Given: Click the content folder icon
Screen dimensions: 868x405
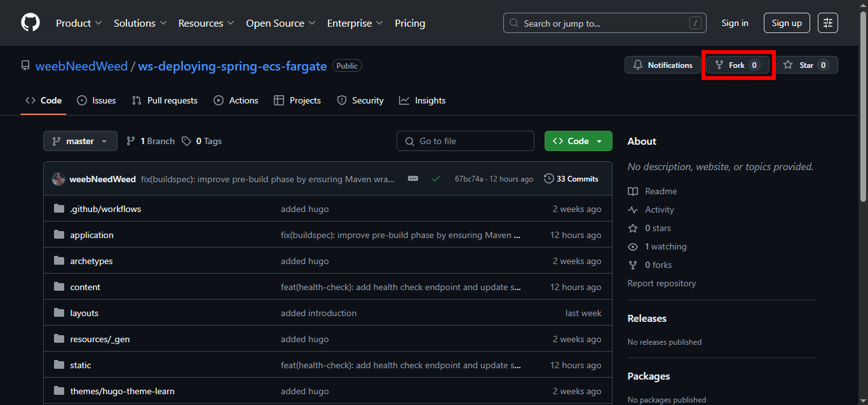Looking at the screenshot, I should pos(59,287).
